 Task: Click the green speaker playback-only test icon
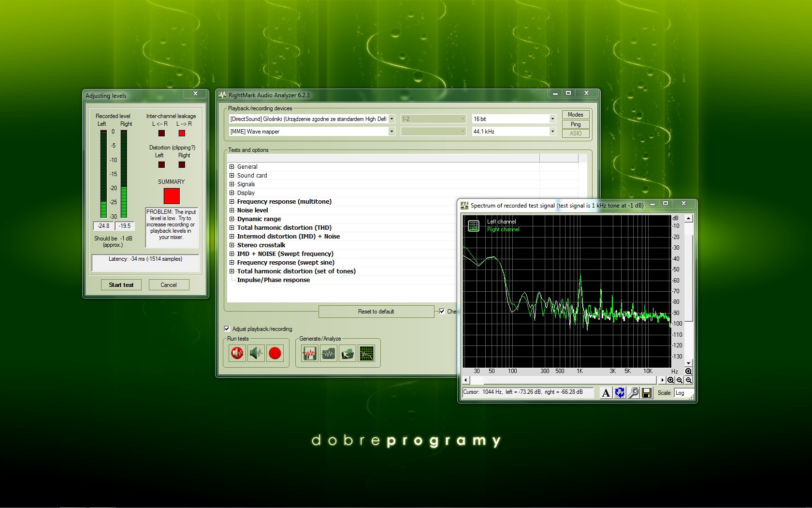point(256,354)
